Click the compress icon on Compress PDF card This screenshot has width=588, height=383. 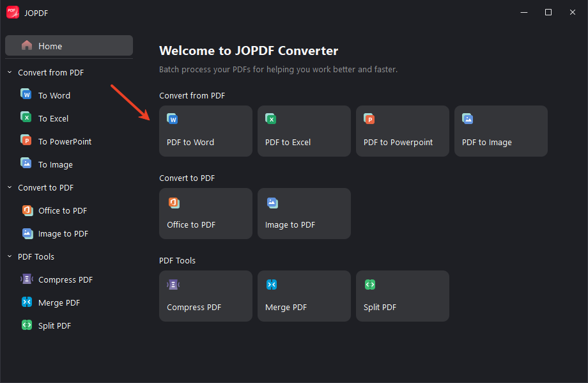pos(174,285)
